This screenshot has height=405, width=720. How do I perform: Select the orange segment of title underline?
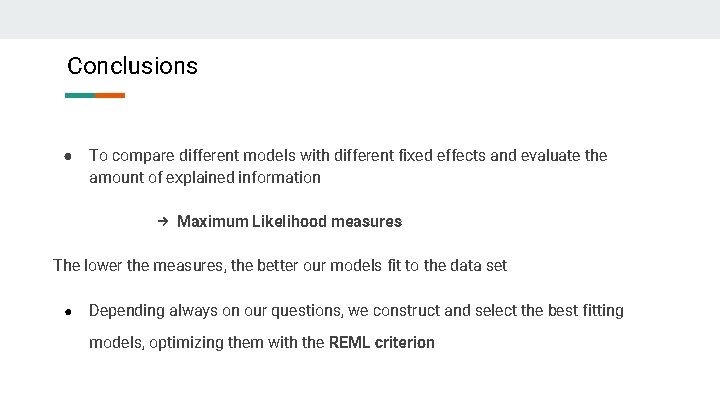110,96
